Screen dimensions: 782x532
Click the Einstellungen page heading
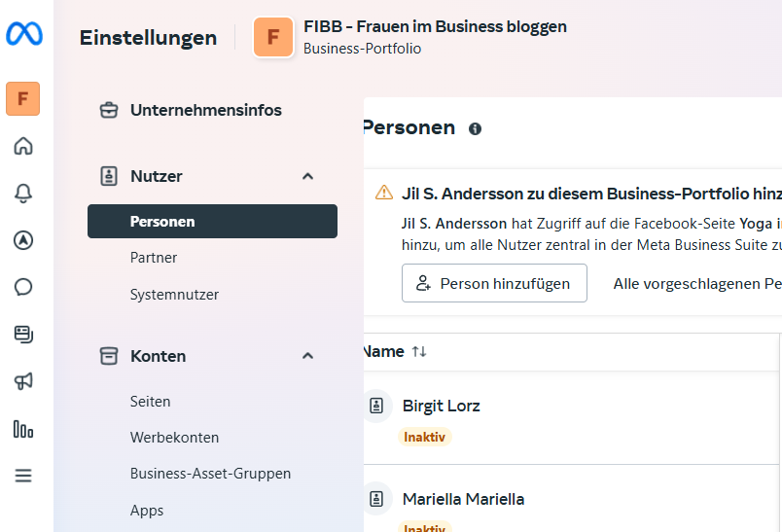tap(148, 38)
